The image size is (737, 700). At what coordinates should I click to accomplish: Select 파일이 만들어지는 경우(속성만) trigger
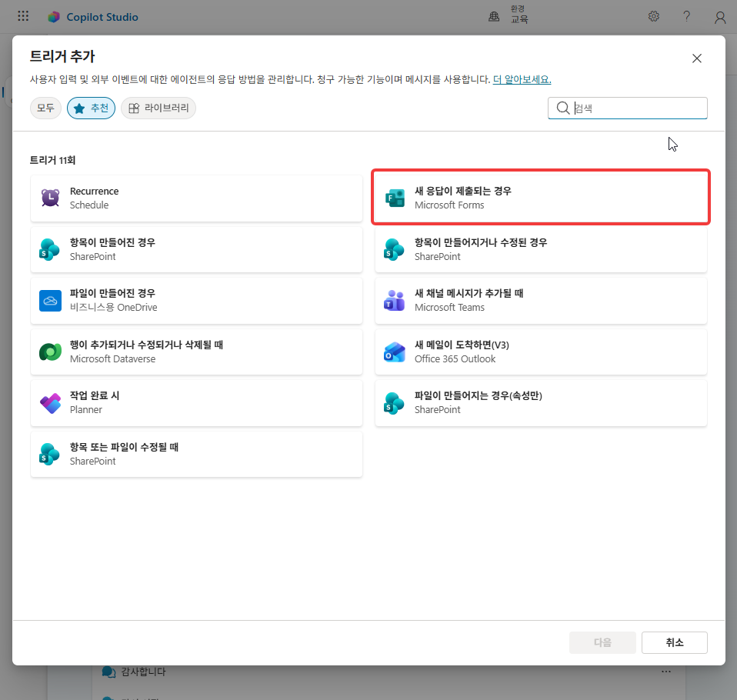[x=541, y=403]
